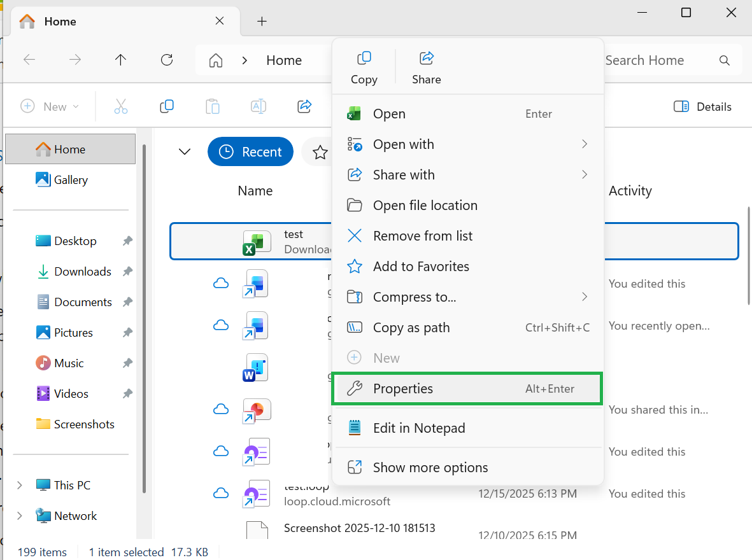Expand the This PC tree node
Viewport: 752px width, 560px height.
coord(19,485)
